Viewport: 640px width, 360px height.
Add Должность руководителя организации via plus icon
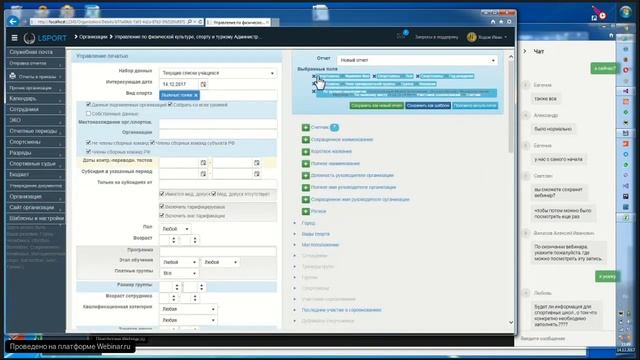306,176
